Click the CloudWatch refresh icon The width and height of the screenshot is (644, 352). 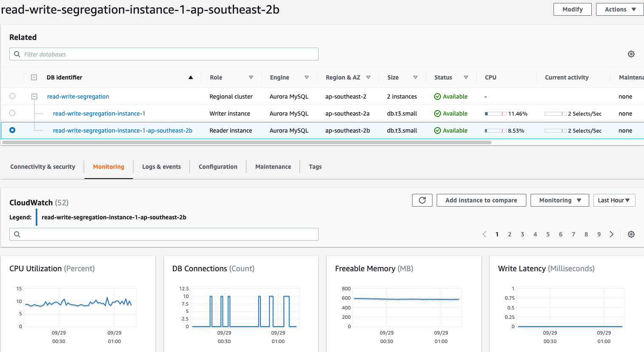point(422,200)
